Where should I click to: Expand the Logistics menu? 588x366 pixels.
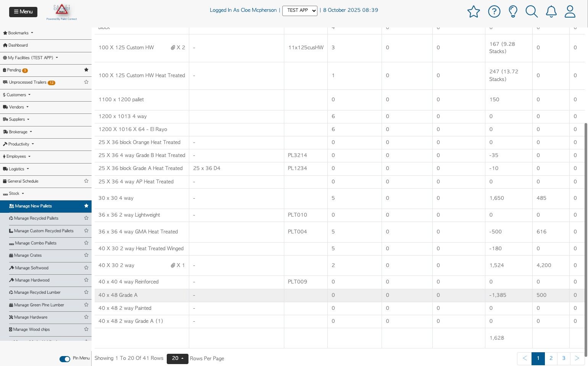[16, 169]
